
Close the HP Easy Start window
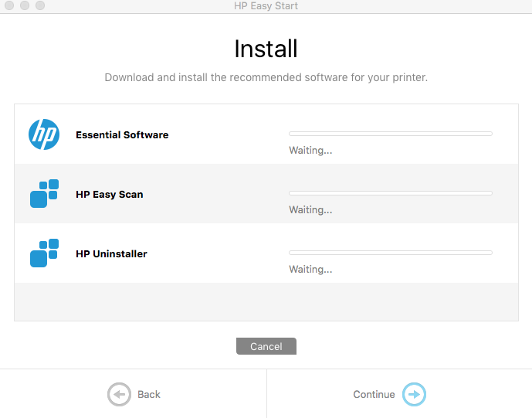9,5
